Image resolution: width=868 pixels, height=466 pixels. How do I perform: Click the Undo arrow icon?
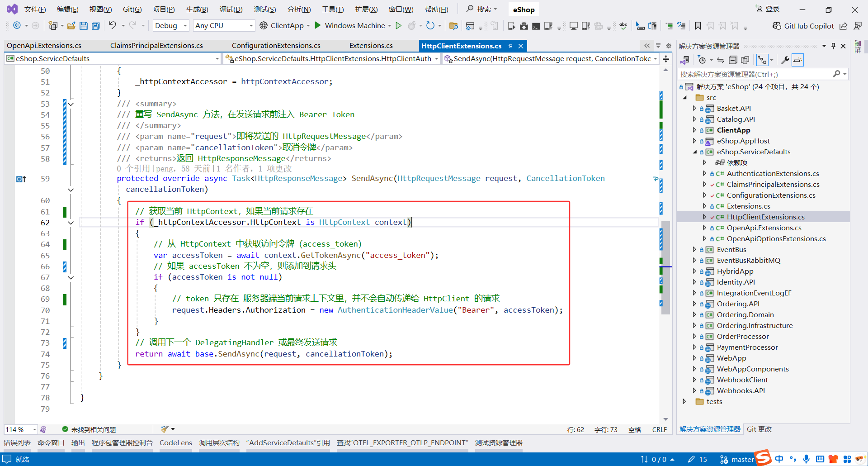pyautogui.click(x=113, y=26)
